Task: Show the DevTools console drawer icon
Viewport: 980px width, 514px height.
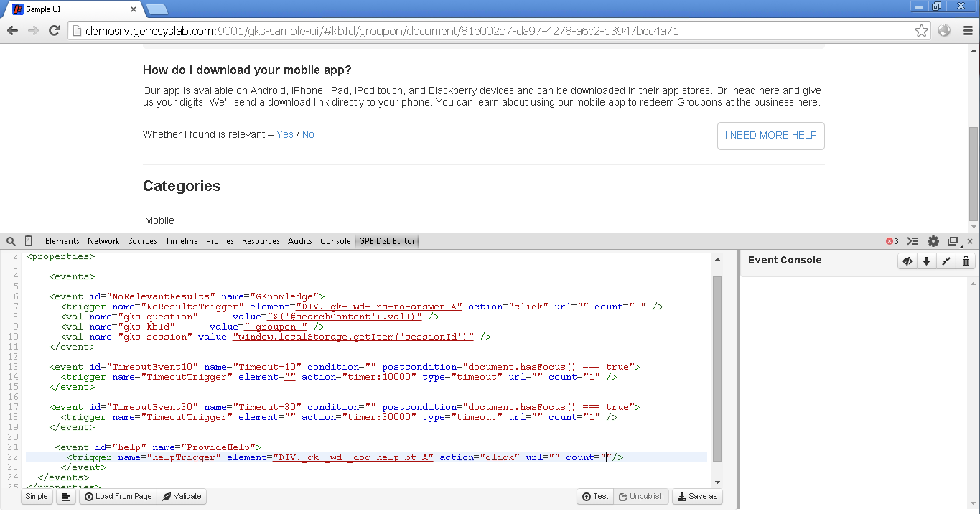Action: pos(913,241)
